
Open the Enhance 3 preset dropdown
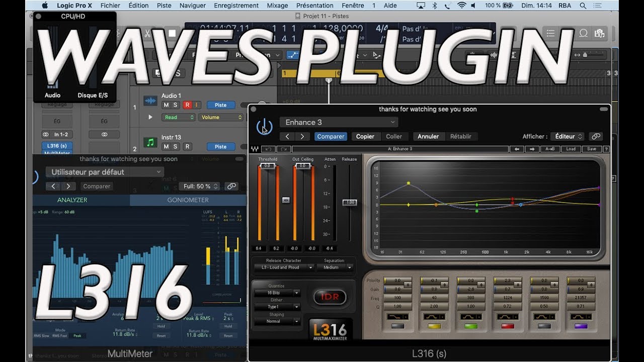click(x=340, y=122)
